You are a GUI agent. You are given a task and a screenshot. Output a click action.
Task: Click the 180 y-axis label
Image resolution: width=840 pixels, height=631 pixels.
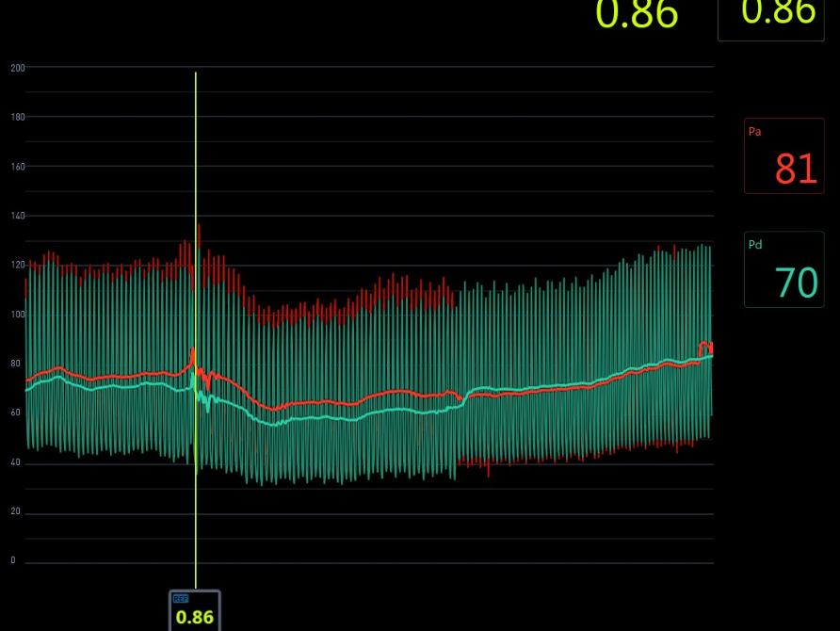[18, 117]
